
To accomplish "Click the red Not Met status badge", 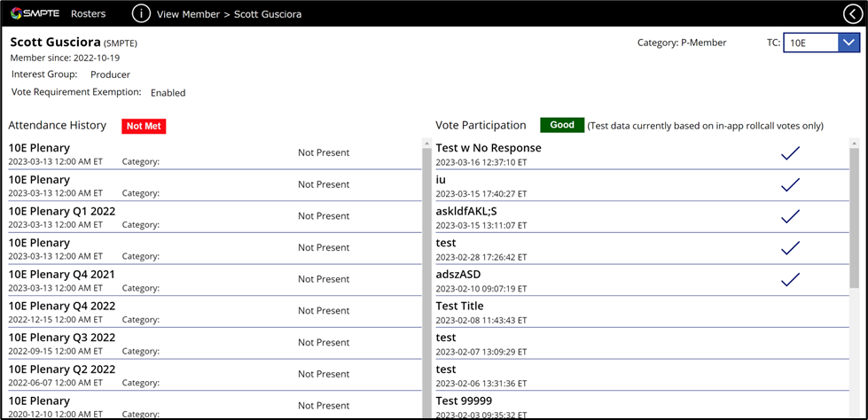I will coord(144,126).
